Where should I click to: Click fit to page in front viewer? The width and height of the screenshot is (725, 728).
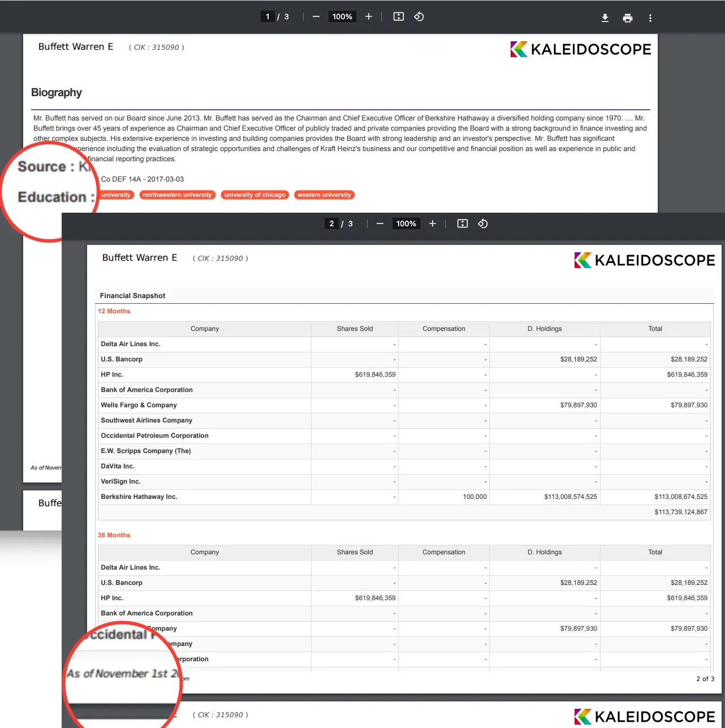(x=463, y=224)
